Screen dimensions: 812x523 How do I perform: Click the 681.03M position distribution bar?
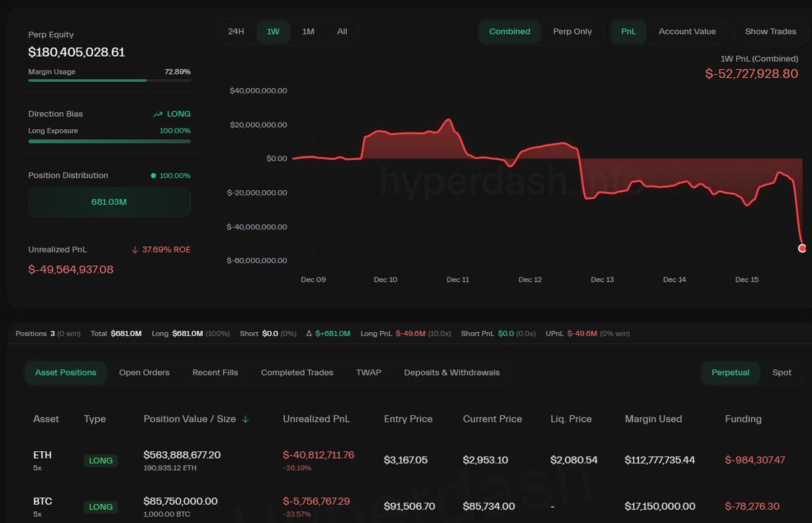(x=109, y=202)
